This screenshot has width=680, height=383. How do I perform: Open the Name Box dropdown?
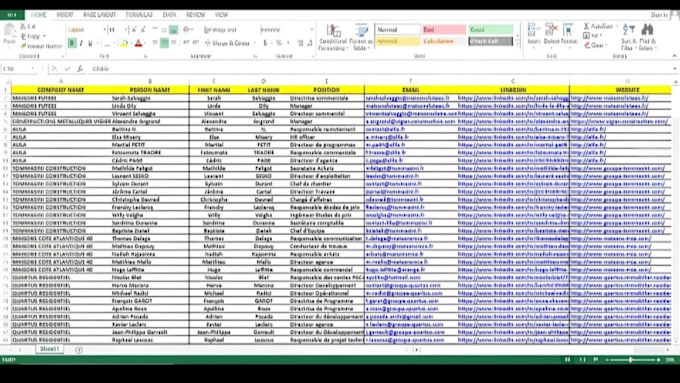point(33,69)
